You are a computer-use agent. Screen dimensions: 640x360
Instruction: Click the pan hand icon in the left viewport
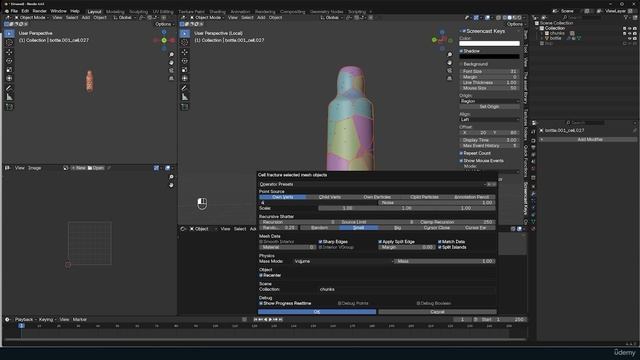(171, 62)
